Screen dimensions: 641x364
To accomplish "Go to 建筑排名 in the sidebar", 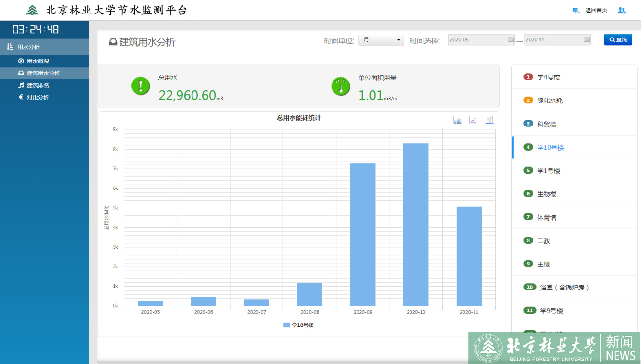I will [38, 85].
